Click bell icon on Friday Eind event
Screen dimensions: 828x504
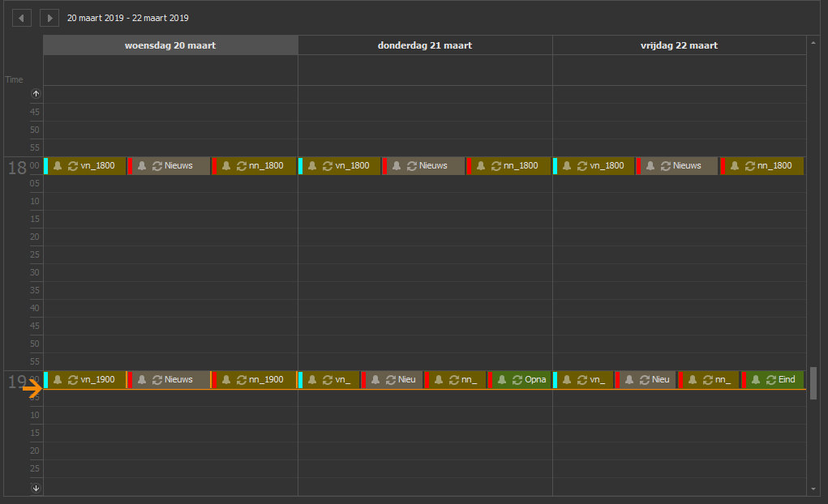756,380
